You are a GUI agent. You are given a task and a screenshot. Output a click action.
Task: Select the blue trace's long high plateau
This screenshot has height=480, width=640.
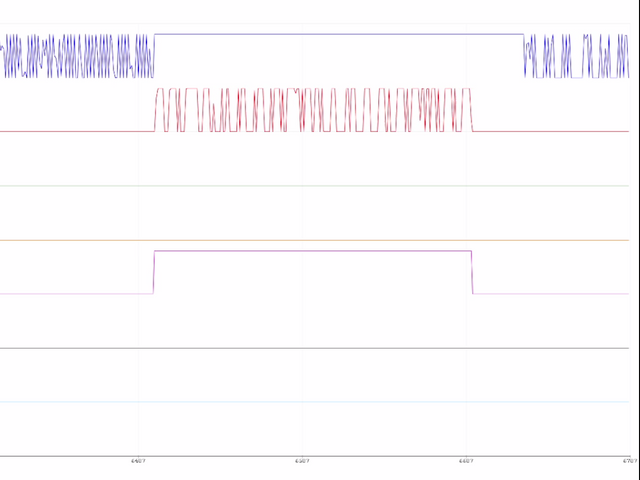[x=340, y=35]
